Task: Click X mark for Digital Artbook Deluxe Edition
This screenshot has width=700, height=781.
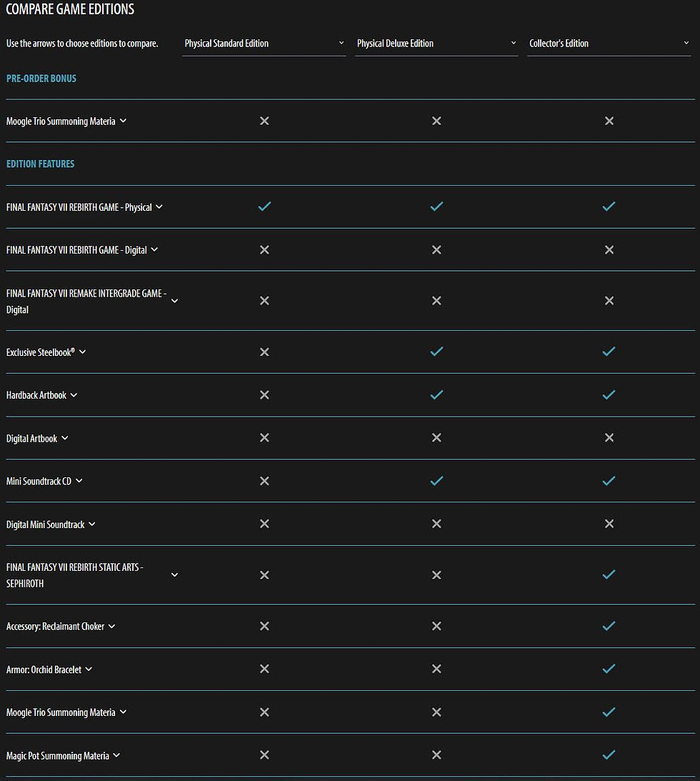Action: click(x=436, y=438)
